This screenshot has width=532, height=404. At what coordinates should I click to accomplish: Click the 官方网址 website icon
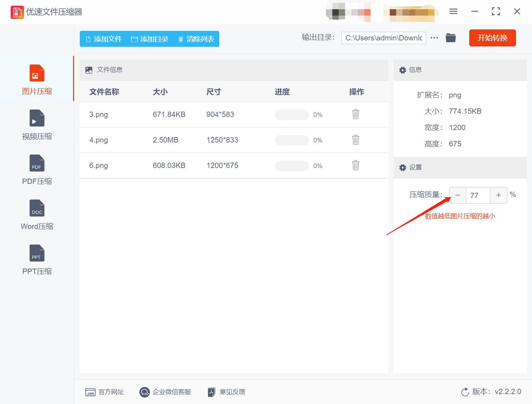[90, 392]
